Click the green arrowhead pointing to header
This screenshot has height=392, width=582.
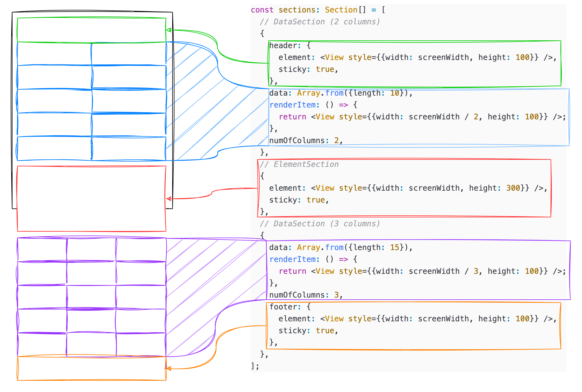pyautogui.click(x=168, y=30)
